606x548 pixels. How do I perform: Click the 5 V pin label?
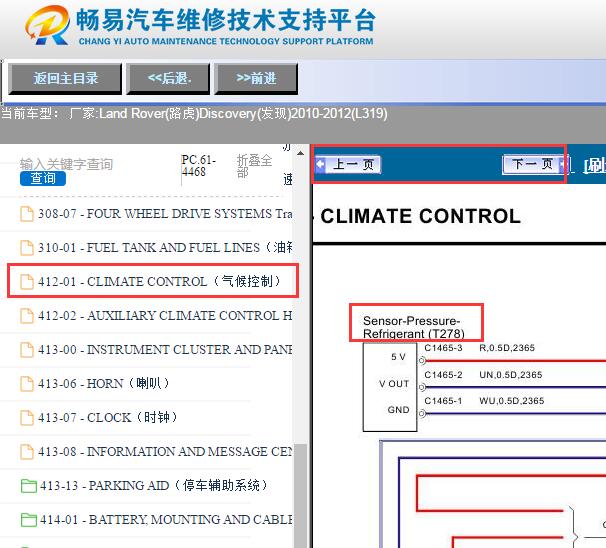point(398,357)
